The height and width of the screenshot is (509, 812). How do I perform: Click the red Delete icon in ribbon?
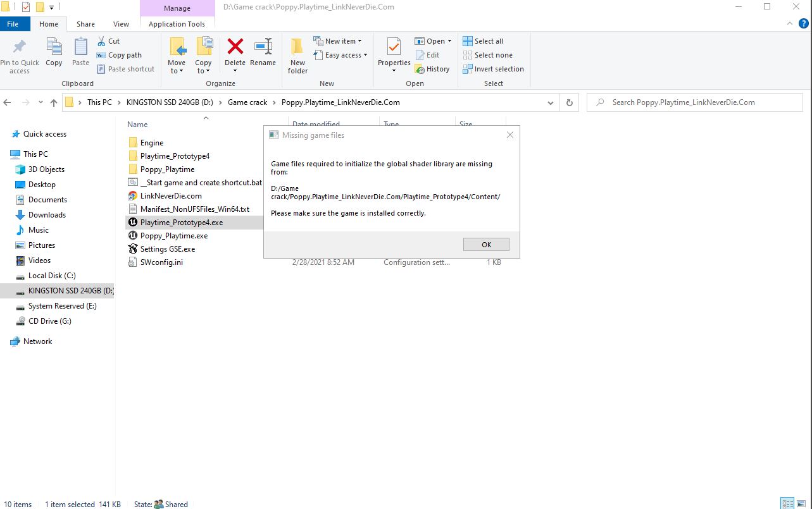[x=235, y=47]
